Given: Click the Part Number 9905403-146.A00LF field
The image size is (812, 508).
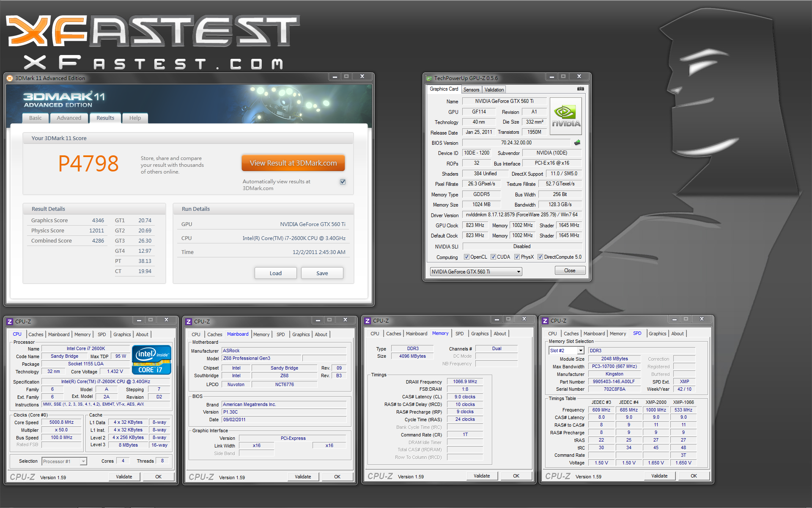Looking at the screenshot, I should [x=614, y=382].
